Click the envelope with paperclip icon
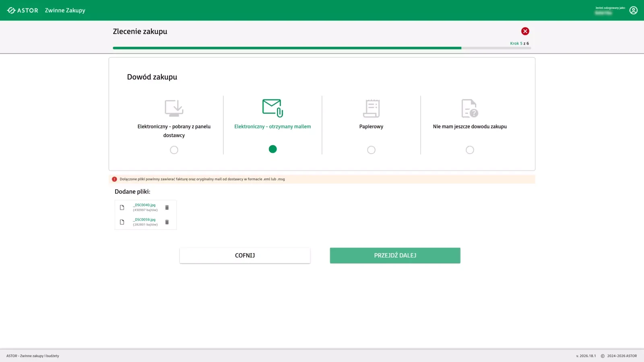 pyautogui.click(x=272, y=108)
